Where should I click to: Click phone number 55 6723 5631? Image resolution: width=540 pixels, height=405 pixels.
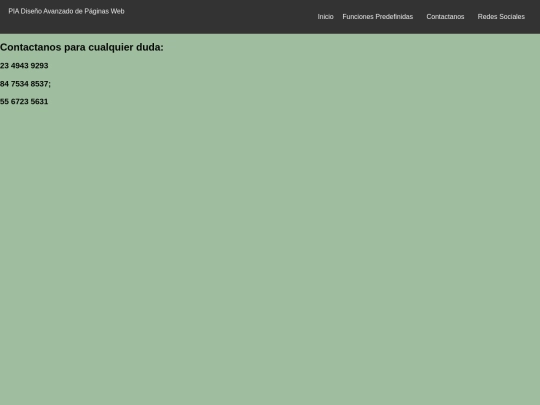(24, 102)
